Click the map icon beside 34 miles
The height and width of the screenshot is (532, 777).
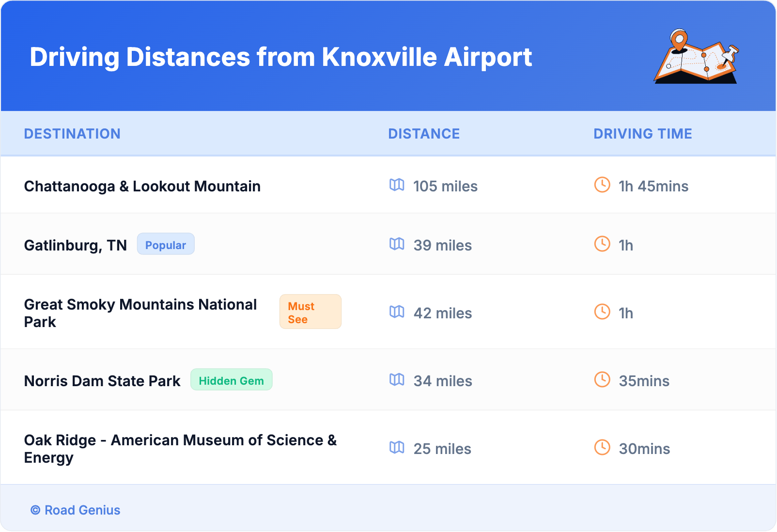397,380
